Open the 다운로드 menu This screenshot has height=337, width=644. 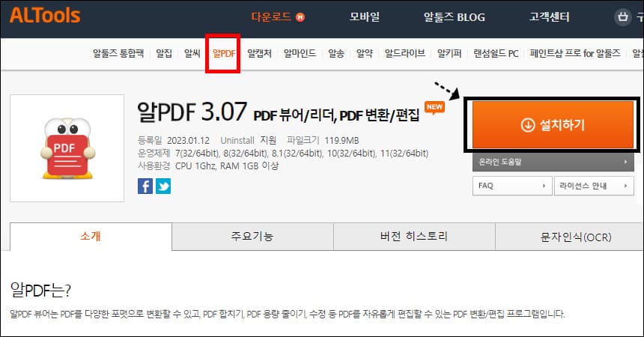point(272,16)
